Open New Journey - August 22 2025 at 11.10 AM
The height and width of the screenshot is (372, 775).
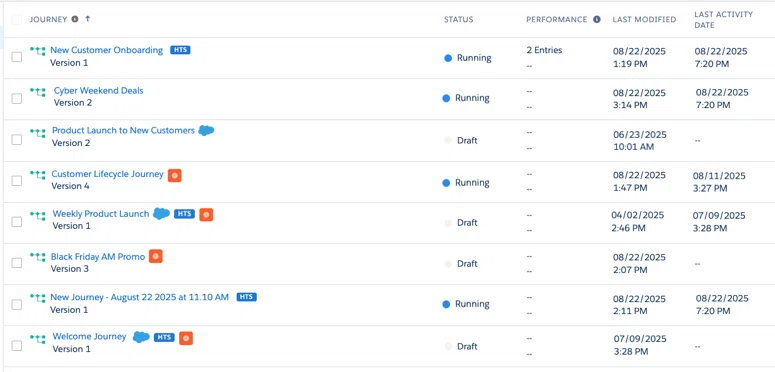coord(139,297)
